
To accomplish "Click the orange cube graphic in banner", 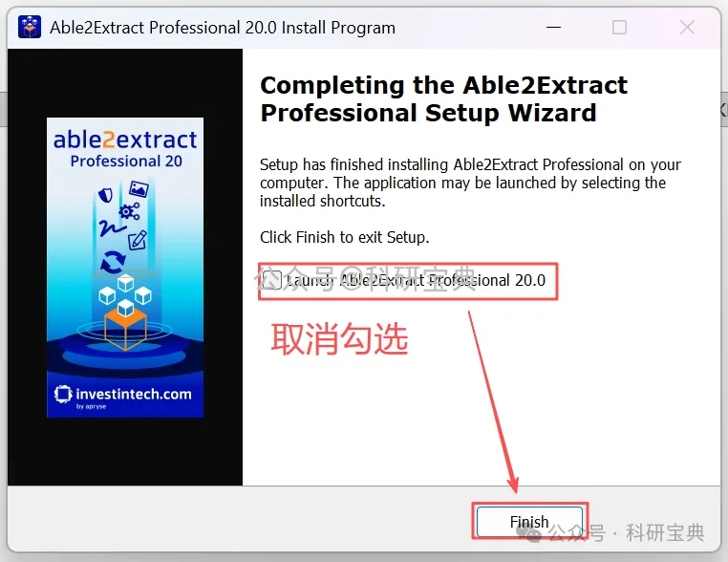I will tap(125, 329).
